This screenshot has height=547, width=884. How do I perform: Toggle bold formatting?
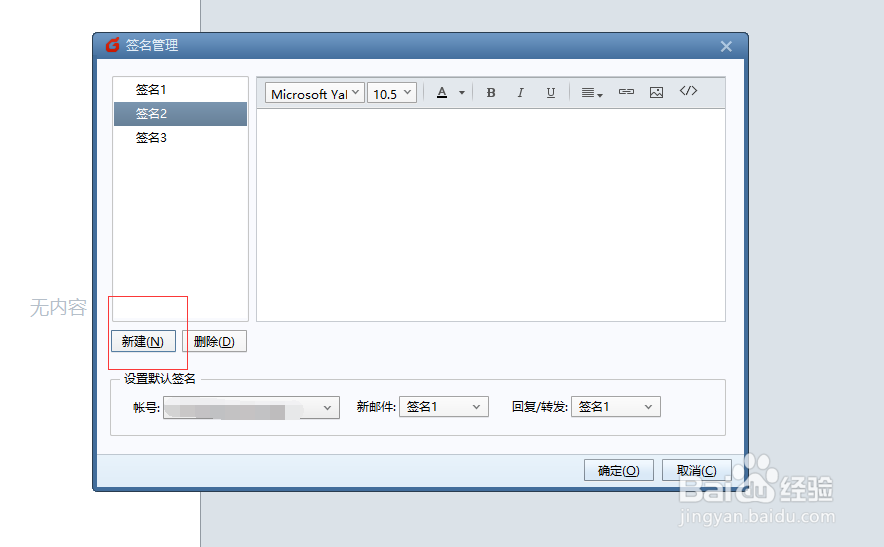(x=491, y=92)
